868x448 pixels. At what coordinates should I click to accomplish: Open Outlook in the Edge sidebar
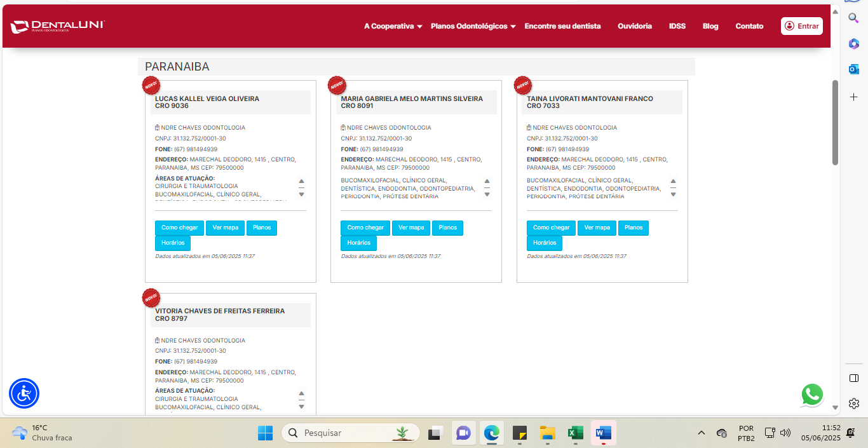pyautogui.click(x=854, y=69)
